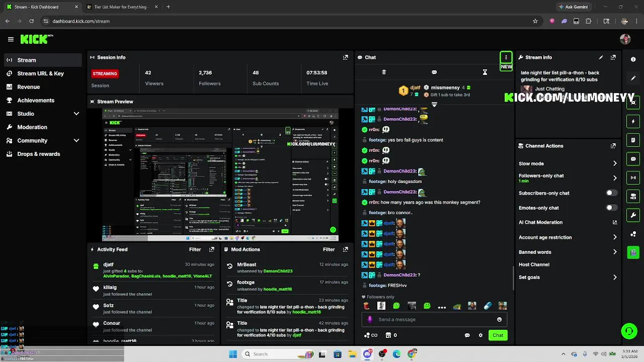The width and height of the screenshot is (644, 362).
Task: Toggle Subscribers-only chat switch
Action: pos(611,193)
